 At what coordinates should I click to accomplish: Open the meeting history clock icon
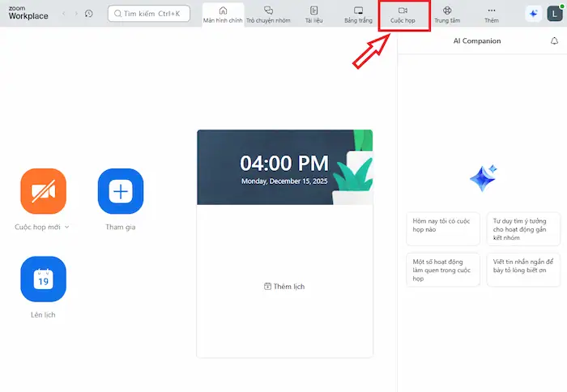point(88,14)
